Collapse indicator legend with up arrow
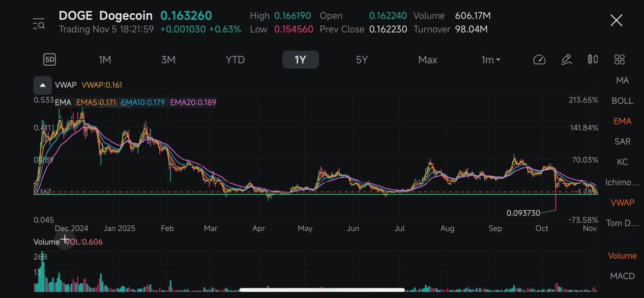The image size is (644, 298). click(43, 85)
